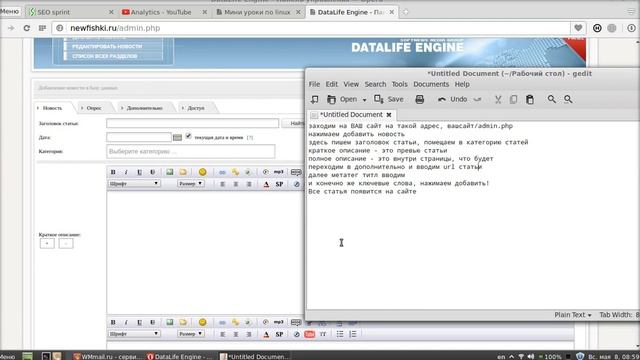Insert image in the upper editor toolbar
Viewport: 640px width, 360px height.
170,172
